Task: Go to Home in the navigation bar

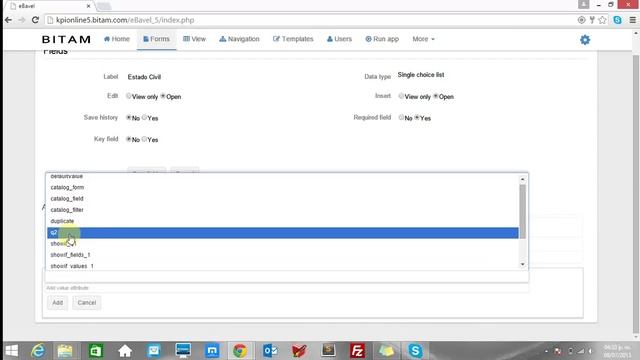Action: tap(117, 39)
